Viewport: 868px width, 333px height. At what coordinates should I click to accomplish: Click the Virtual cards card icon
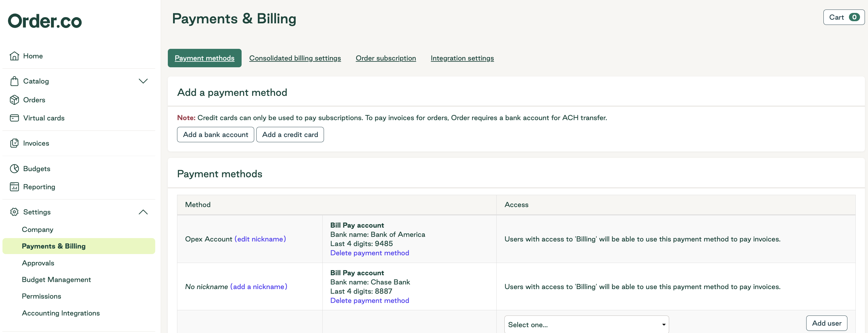(x=14, y=118)
